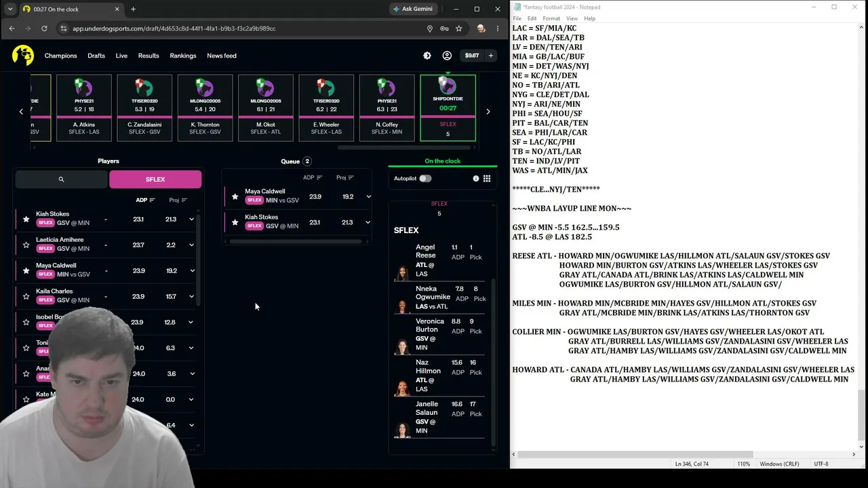Select the A. Atkins pick card
Screen dimensions: 868x488
point(84,108)
